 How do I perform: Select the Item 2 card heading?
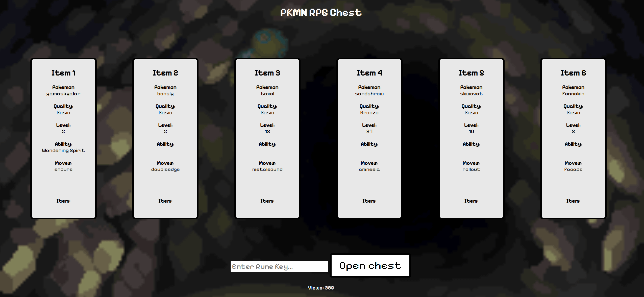pyautogui.click(x=165, y=73)
